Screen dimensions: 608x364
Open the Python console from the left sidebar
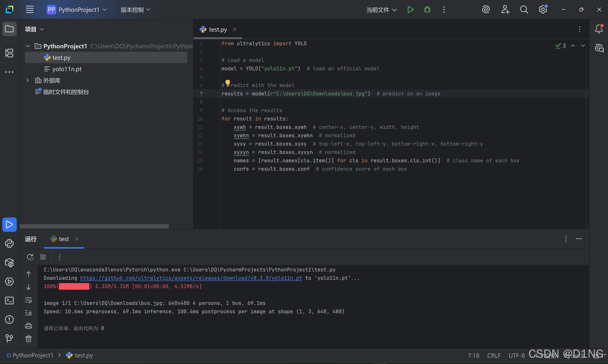9,243
